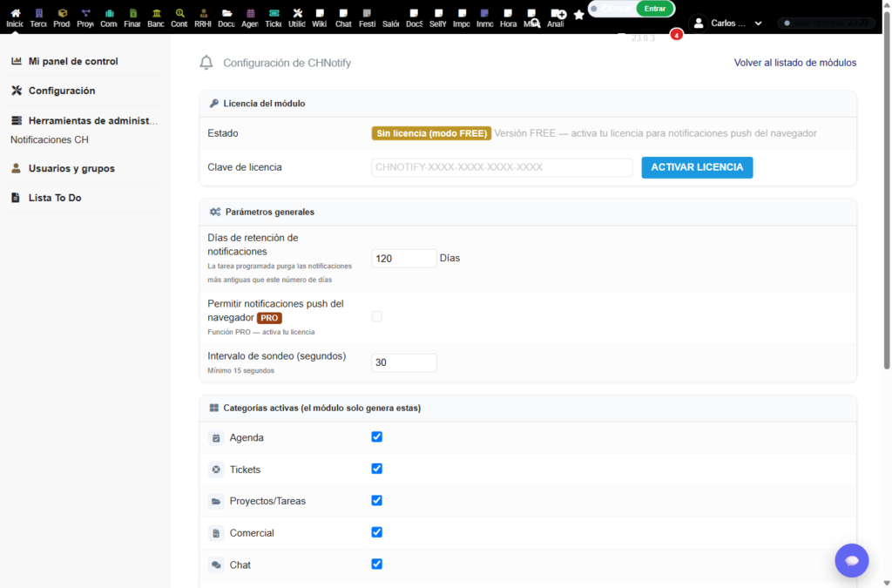Open Configuración in the sidebar
Screen dimensions: 892x588
62,91
